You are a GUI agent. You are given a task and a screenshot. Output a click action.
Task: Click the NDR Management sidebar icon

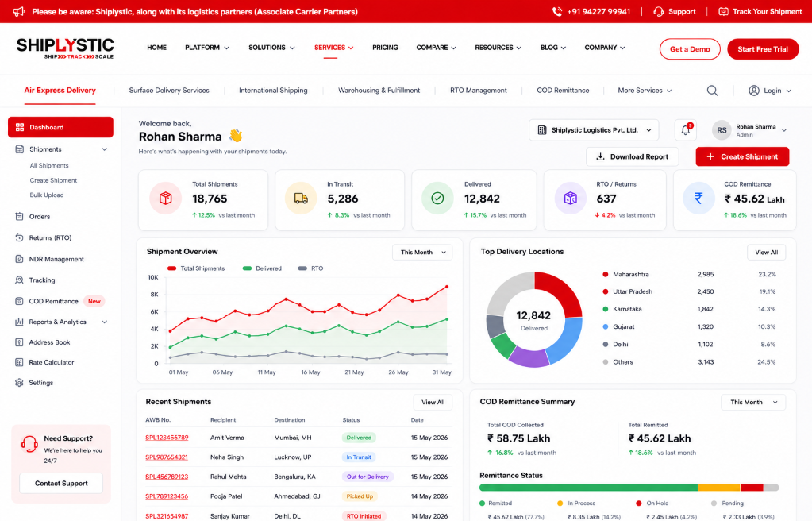point(20,259)
